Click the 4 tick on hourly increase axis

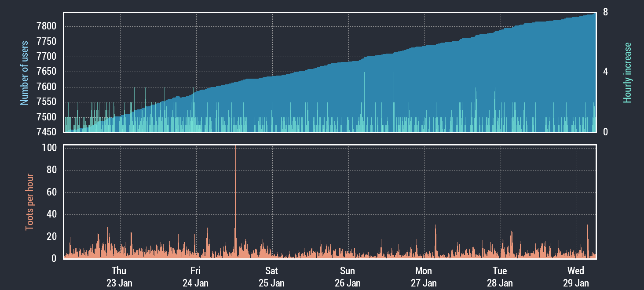pyautogui.click(x=605, y=72)
